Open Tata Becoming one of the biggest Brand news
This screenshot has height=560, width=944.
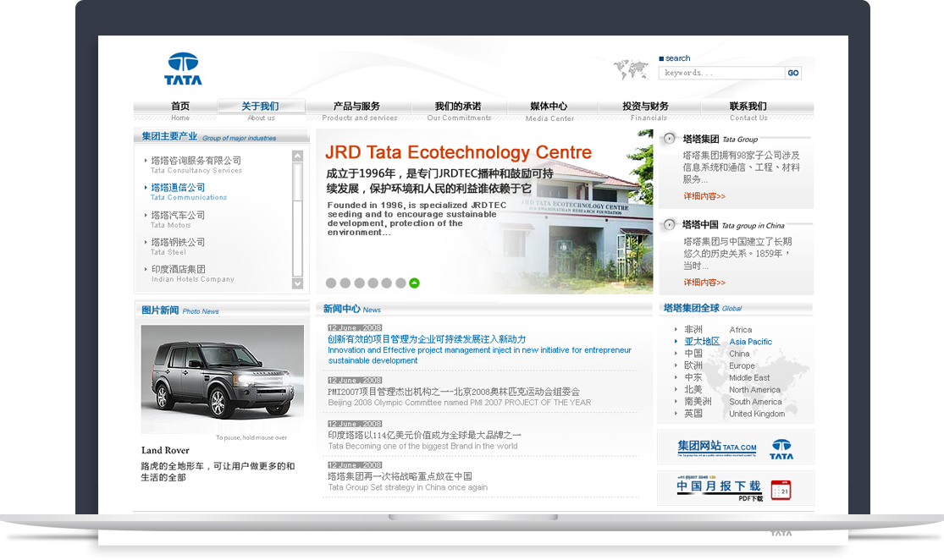[424, 440]
